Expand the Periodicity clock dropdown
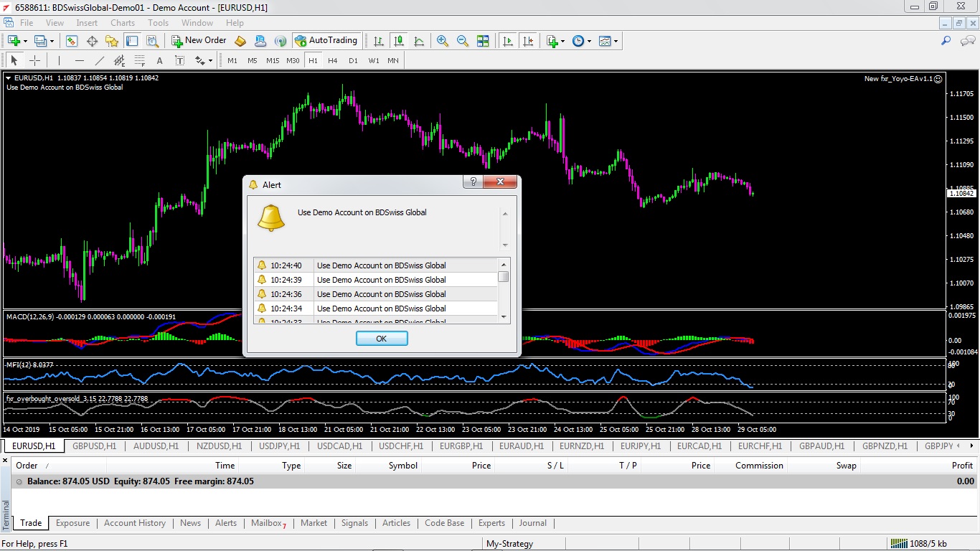The image size is (980, 551). click(589, 42)
